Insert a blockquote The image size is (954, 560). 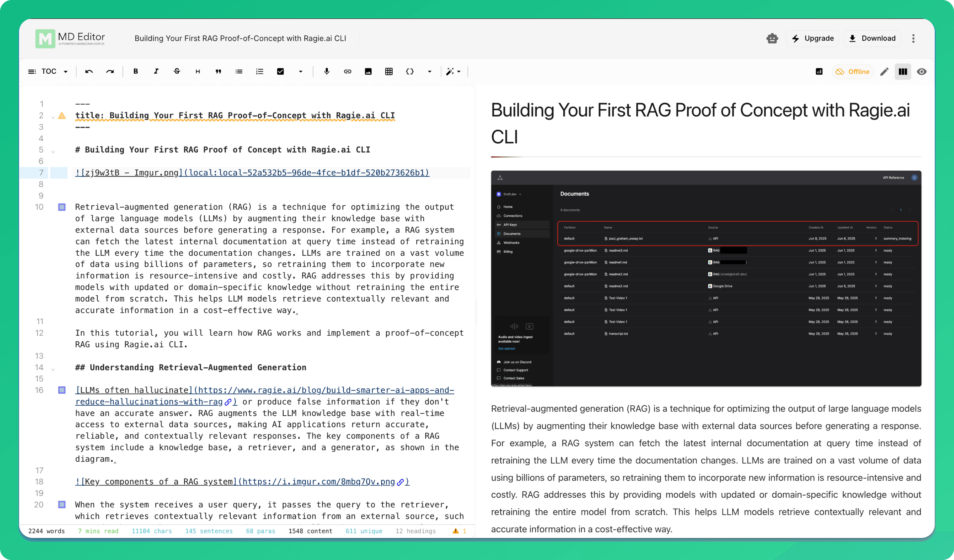click(x=218, y=72)
